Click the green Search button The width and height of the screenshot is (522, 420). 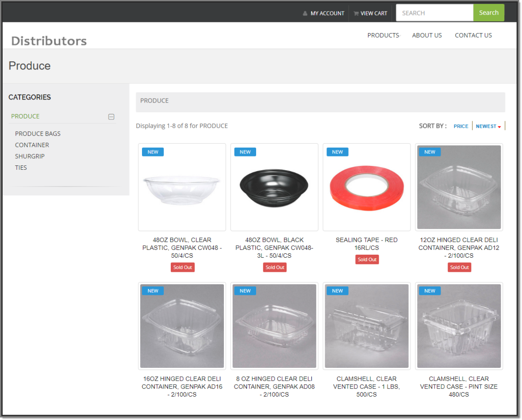pyautogui.click(x=488, y=13)
